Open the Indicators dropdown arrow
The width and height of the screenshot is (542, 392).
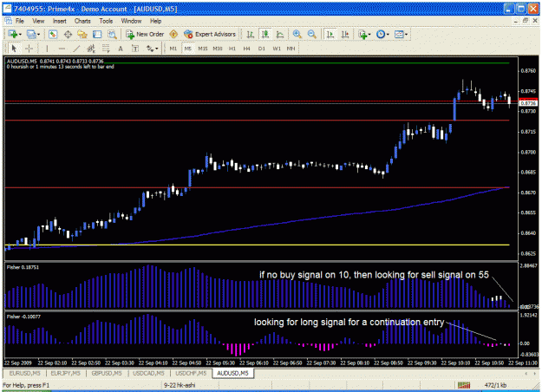coord(369,34)
